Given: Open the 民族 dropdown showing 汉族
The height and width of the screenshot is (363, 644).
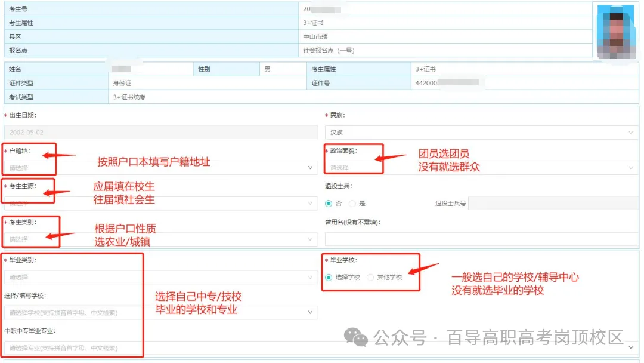Looking at the screenshot, I should [481, 133].
